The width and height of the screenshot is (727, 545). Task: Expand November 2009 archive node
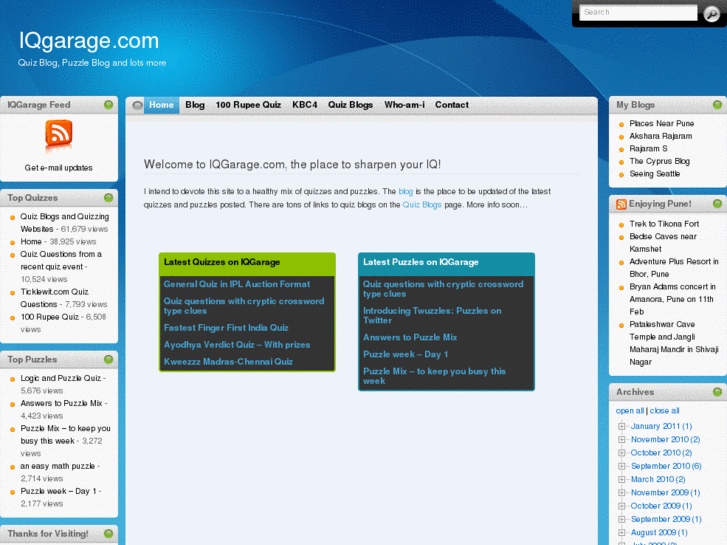click(621, 493)
